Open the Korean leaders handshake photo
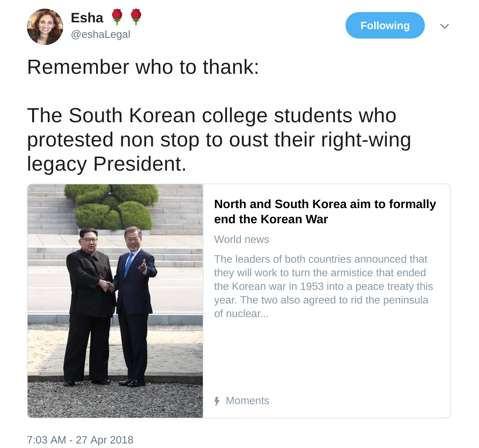This screenshot has height=448, width=479. (x=115, y=301)
